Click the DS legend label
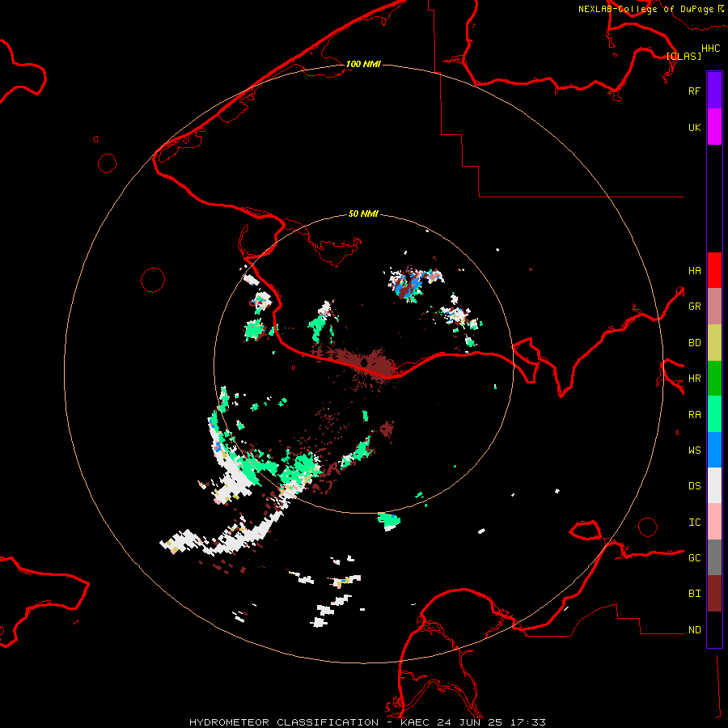The width and height of the screenshot is (728, 728). click(694, 485)
